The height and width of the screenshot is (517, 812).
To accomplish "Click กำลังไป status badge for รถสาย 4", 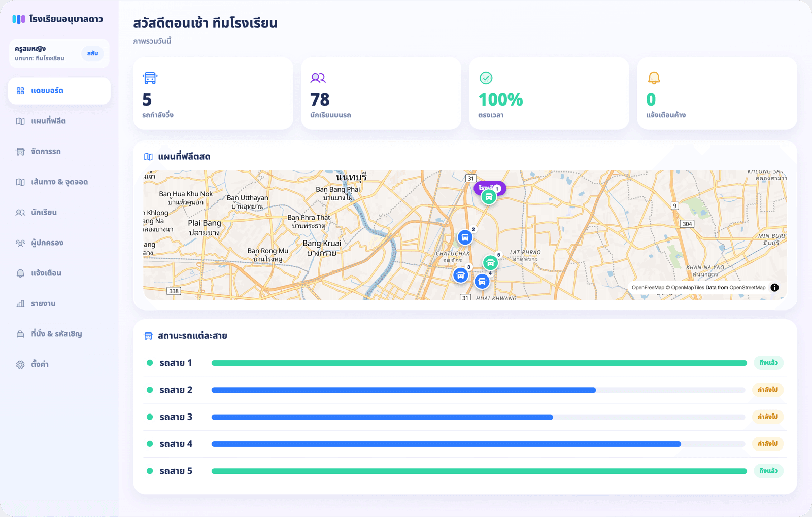I will [x=768, y=444].
